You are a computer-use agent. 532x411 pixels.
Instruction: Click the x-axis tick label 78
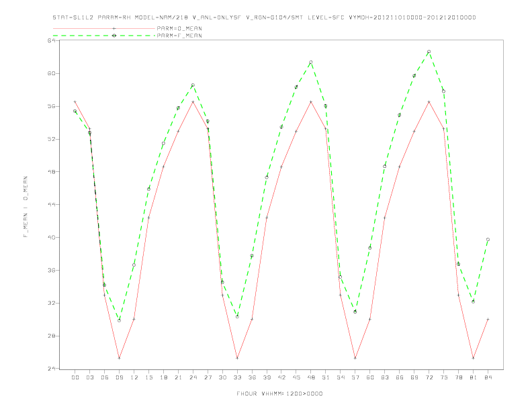pos(458,377)
